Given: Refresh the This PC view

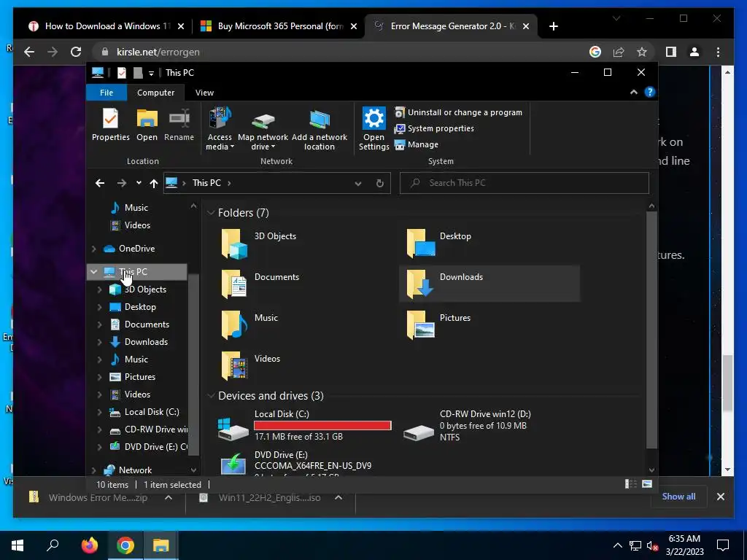Looking at the screenshot, I should click(379, 183).
